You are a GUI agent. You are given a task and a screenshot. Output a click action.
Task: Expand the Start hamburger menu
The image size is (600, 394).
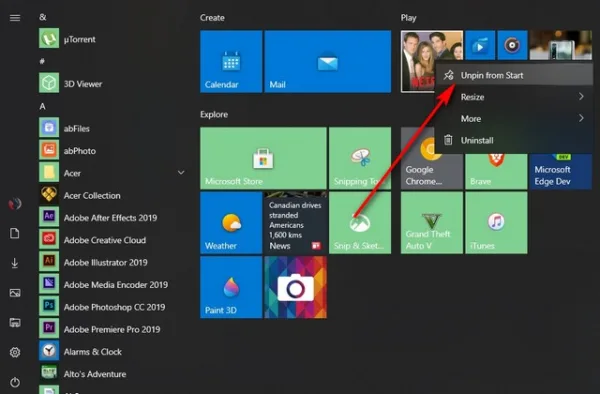(15, 18)
